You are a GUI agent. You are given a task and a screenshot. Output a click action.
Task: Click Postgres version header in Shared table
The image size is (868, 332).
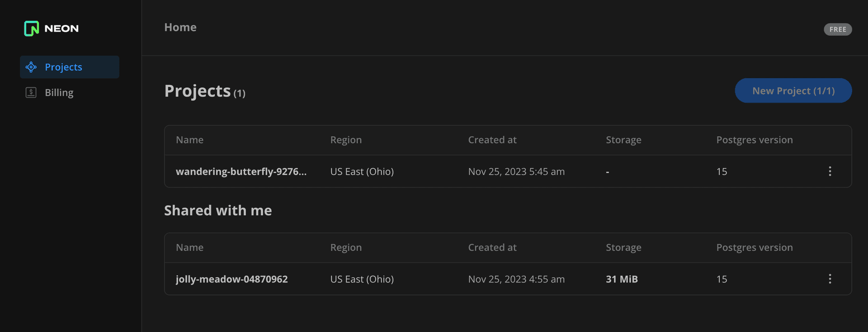click(754, 248)
